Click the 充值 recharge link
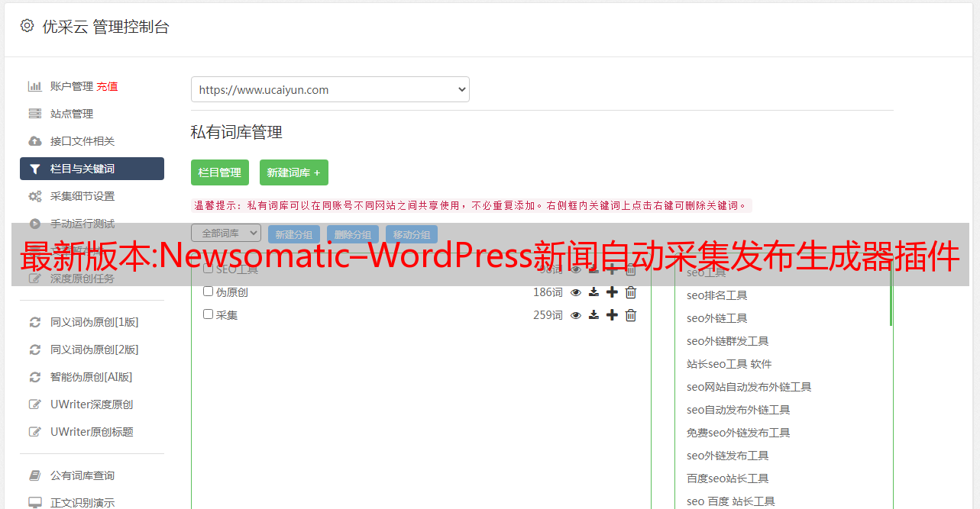Image resolution: width=980 pixels, height=509 pixels. (x=107, y=86)
